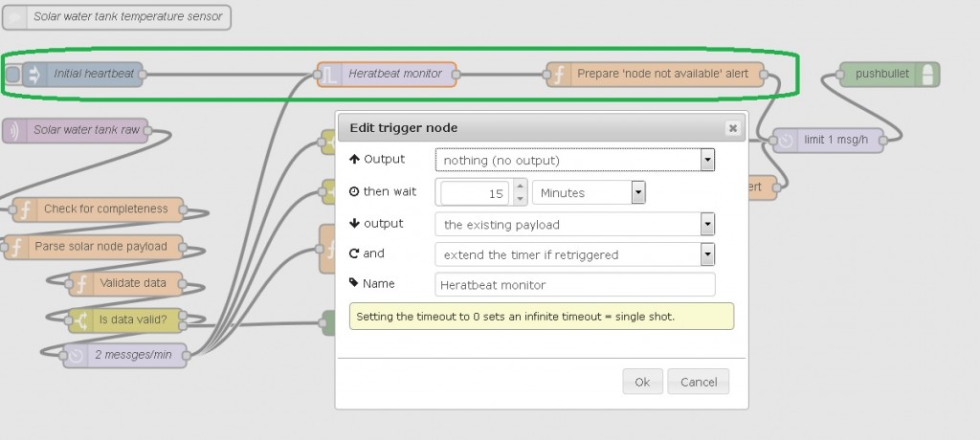Select the Initial heartbeat node label
Viewport: 980px width, 440px height.
point(94,74)
